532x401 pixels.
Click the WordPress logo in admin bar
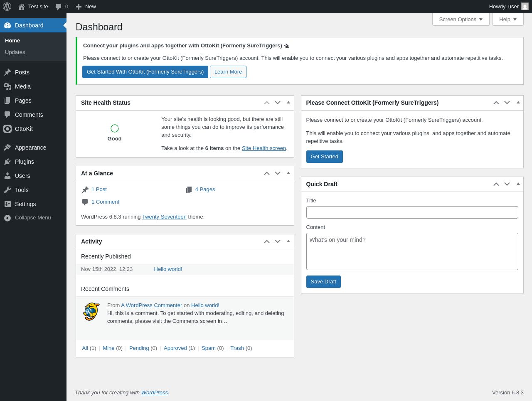[7, 7]
